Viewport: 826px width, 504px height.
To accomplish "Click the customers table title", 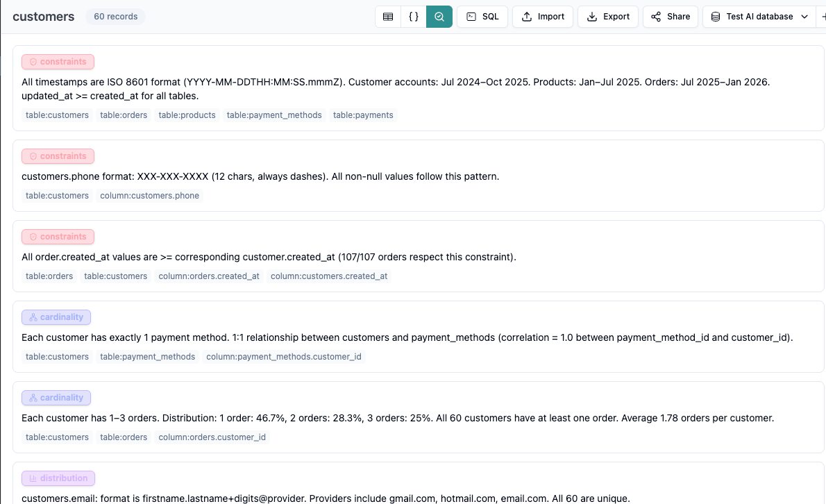I will pyautogui.click(x=44, y=17).
